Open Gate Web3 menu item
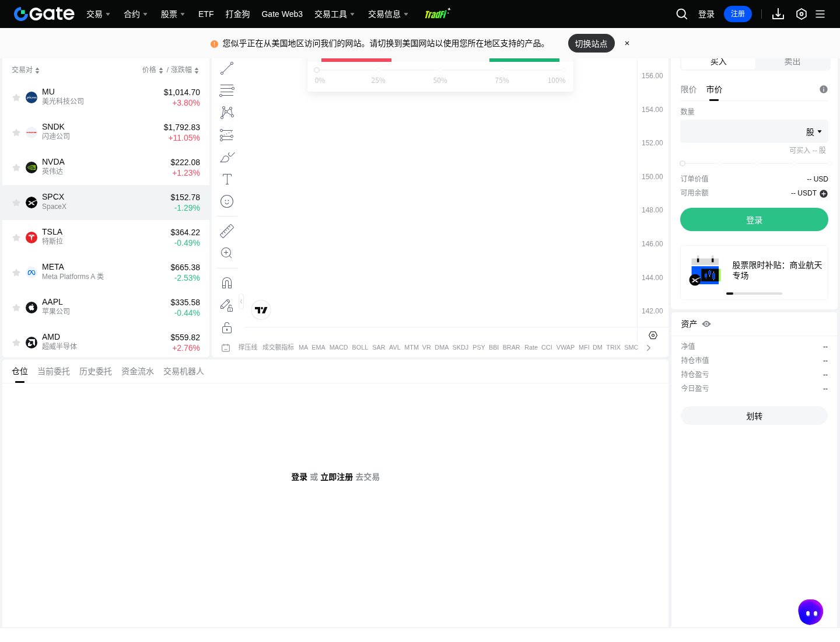Image resolution: width=840 pixels, height=642 pixels. coord(282,14)
